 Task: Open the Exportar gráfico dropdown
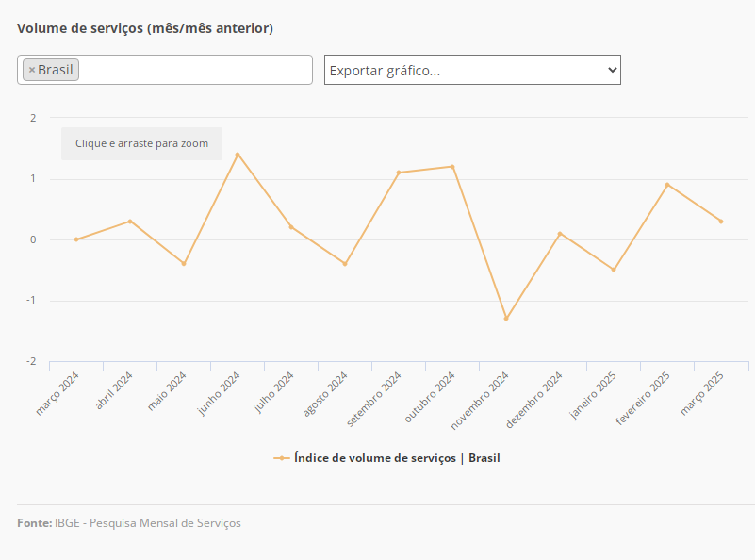[472, 70]
